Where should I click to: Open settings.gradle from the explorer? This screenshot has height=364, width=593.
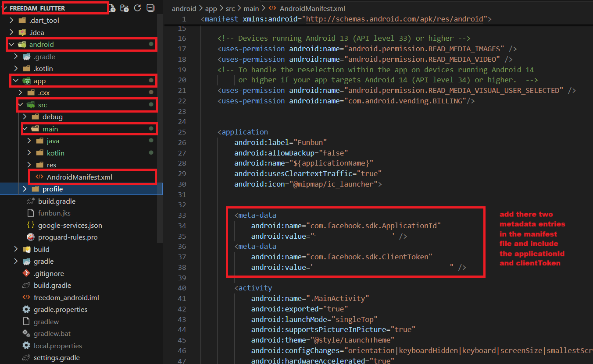pos(57,357)
